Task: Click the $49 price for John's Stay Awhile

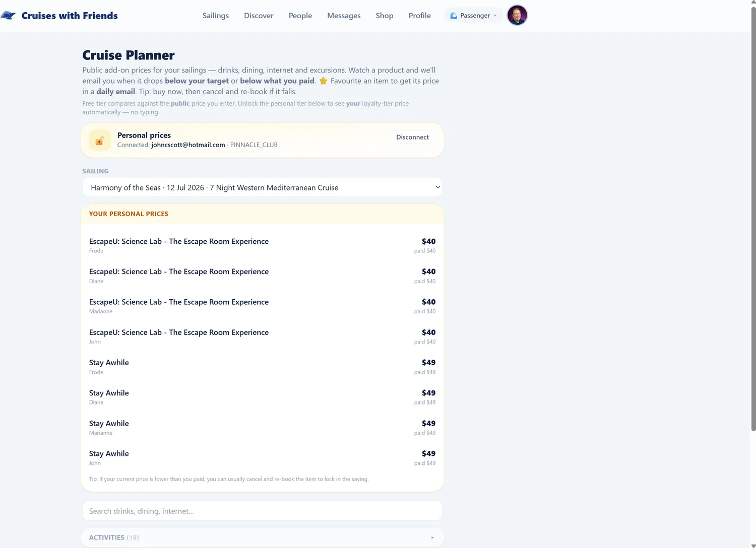Action: (x=428, y=454)
